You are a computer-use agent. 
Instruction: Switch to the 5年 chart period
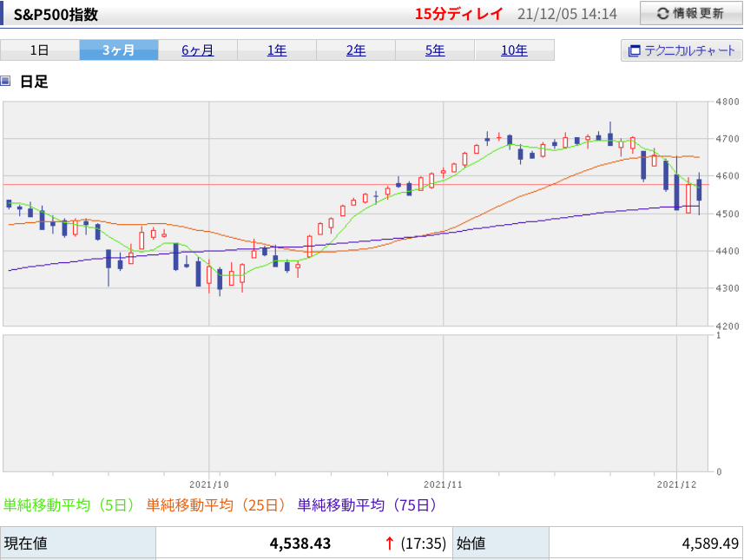pyautogui.click(x=435, y=49)
